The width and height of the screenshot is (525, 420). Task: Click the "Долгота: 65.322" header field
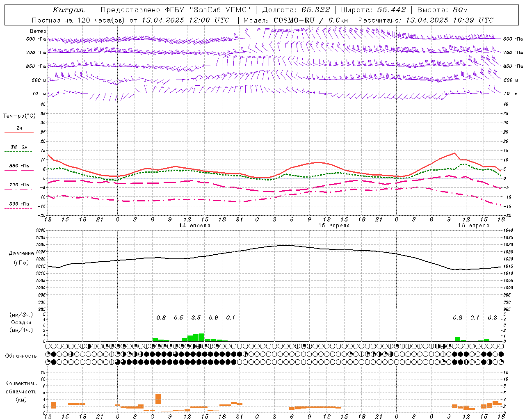pyautogui.click(x=296, y=10)
